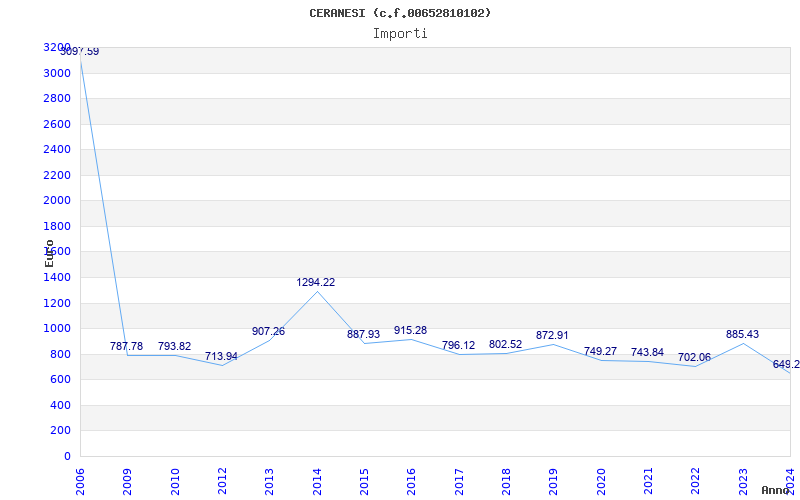Select the 600 tick on Euro axis
Image resolution: width=800 pixels, height=500 pixels.
61,379
